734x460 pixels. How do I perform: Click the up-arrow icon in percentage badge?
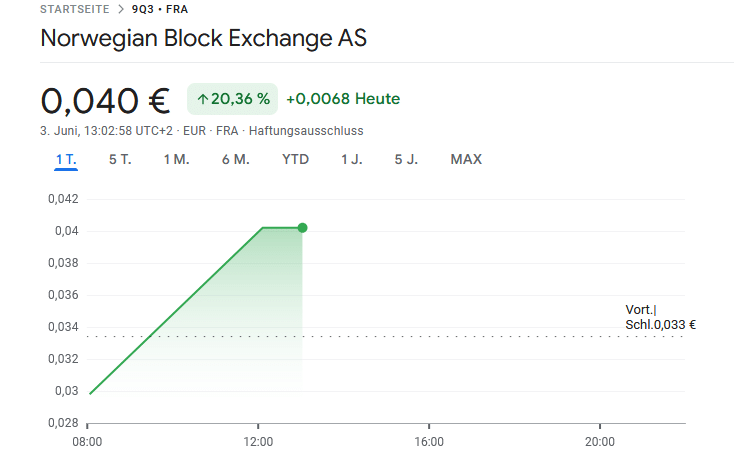(202, 99)
